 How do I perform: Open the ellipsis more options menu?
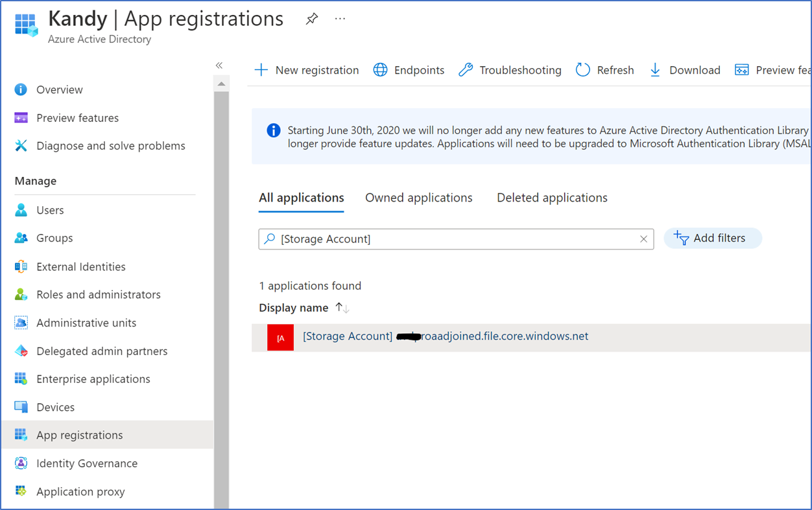[x=340, y=19]
